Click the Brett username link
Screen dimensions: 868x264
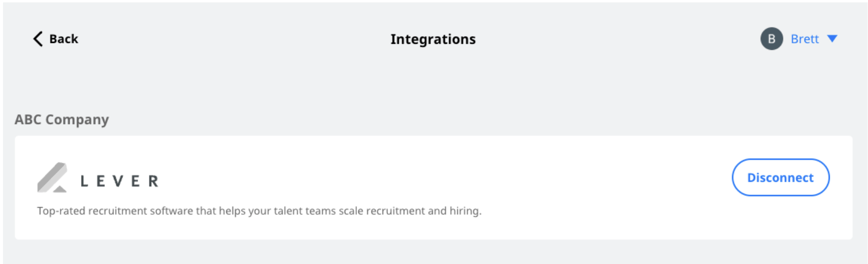804,39
